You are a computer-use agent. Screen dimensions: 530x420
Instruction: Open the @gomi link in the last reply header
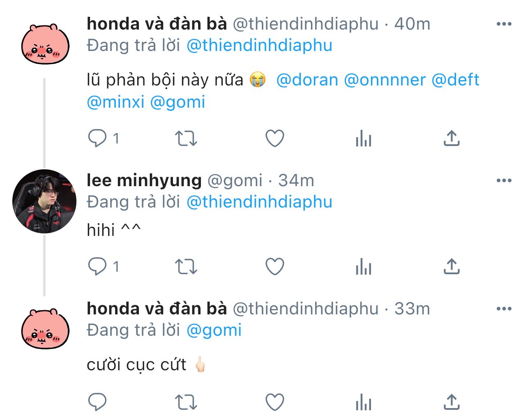coord(214,330)
